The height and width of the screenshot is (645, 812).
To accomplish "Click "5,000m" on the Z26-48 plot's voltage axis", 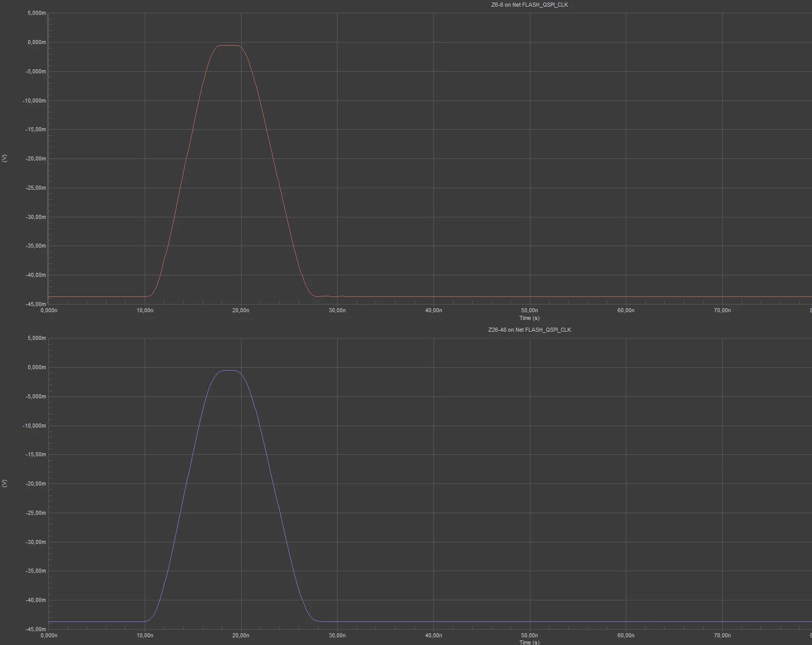I will tap(36, 338).
